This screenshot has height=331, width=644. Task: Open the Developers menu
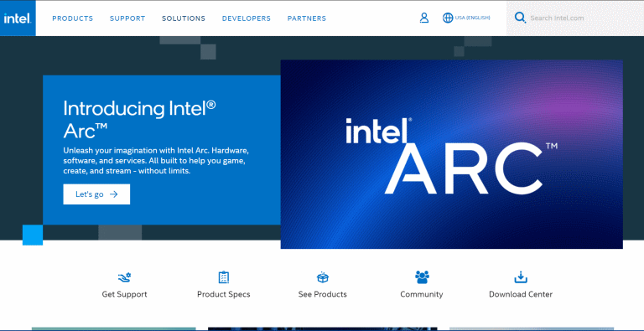coord(247,18)
